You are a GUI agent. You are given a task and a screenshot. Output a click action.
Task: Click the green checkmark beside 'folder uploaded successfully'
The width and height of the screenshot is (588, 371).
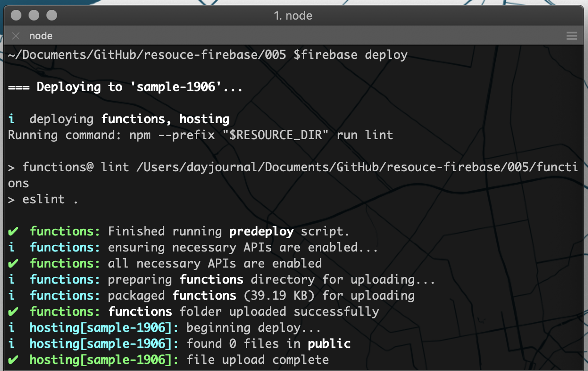pyautogui.click(x=13, y=312)
